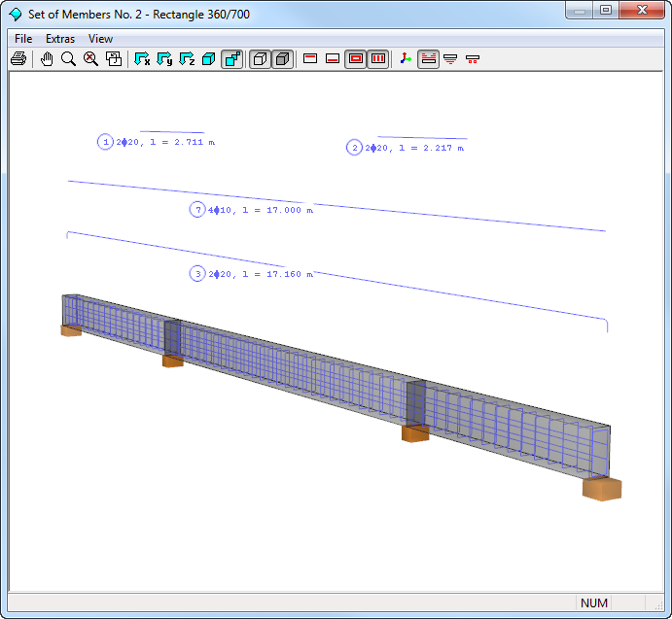
Task: Switch to isometric cube view
Action: (209, 58)
